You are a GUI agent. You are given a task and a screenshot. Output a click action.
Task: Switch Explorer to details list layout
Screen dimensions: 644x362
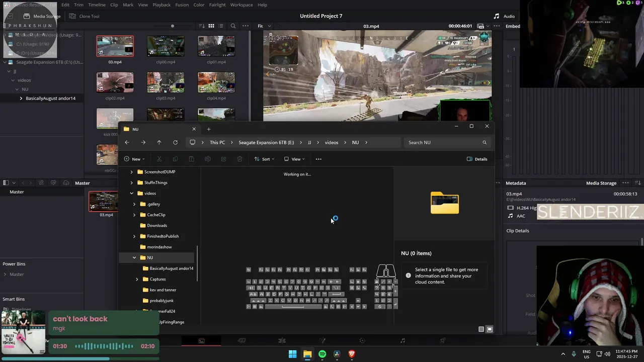[x=481, y=329]
